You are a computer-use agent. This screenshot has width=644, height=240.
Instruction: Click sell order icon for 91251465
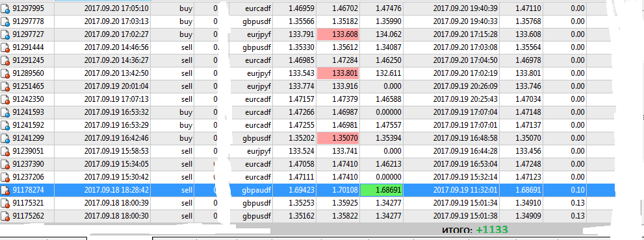pyautogui.click(x=5, y=86)
